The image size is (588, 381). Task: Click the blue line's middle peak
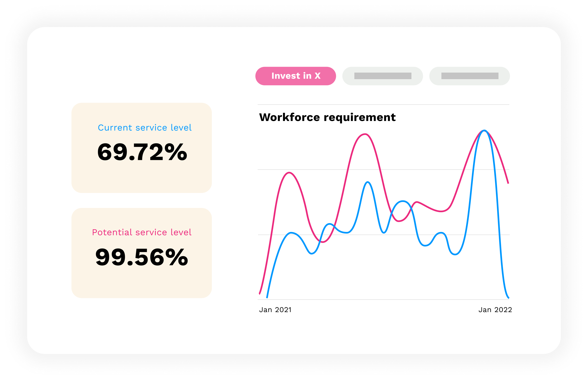pos(368,182)
